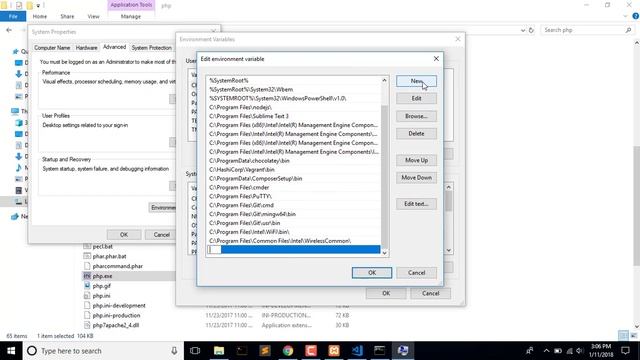640x360 pixels.
Task: Click the Explorer refresh icon
Action: tap(531, 30)
